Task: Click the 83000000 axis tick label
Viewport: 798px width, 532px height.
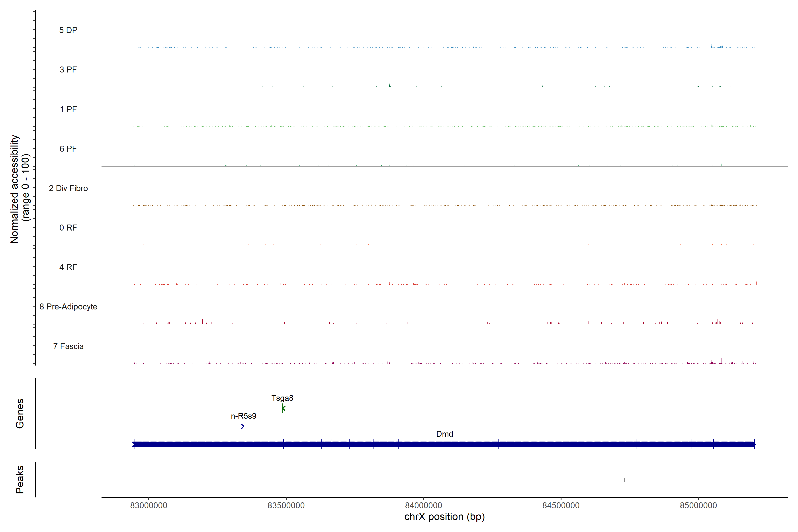Action: point(149,505)
